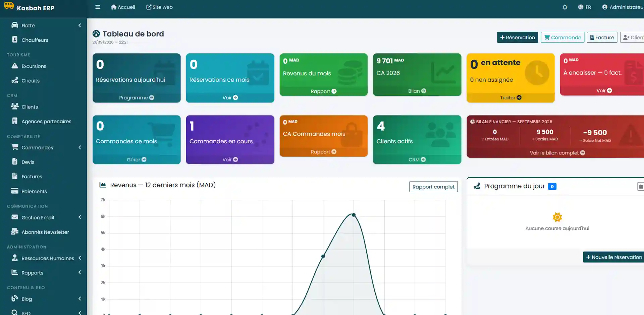Click the hamburger menu toggle icon
The height and width of the screenshot is (315, 644).
tap(98, 7)
